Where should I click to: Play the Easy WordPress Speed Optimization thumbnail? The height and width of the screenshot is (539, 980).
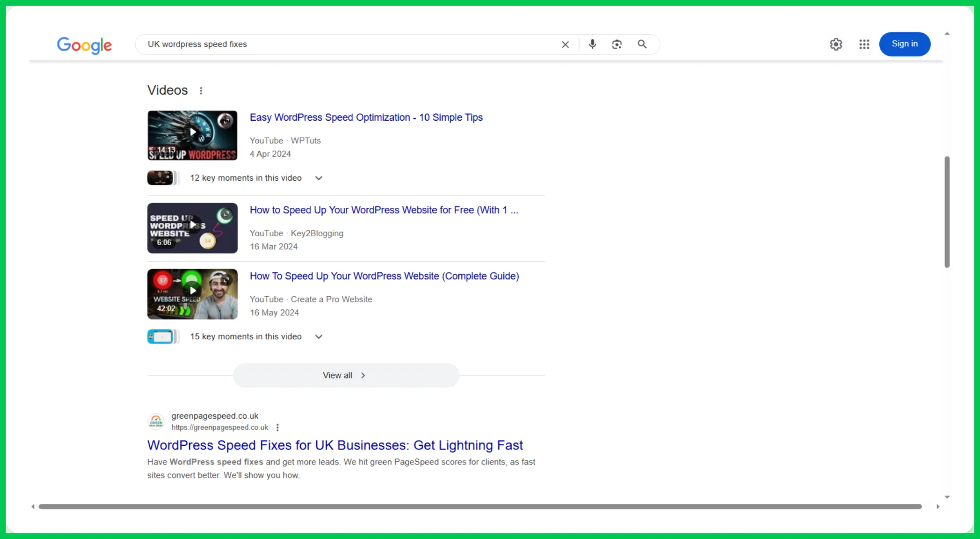[x=192, y=135]
